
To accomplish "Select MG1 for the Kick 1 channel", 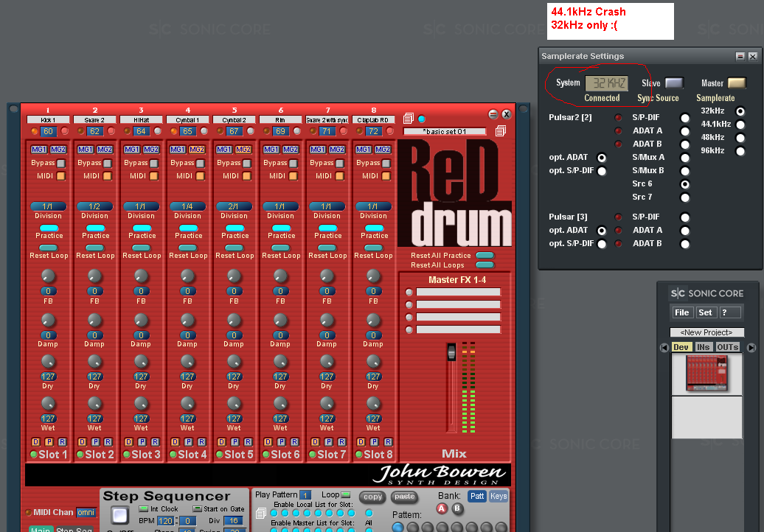I will pyautogui.click(x=39, y=150).
